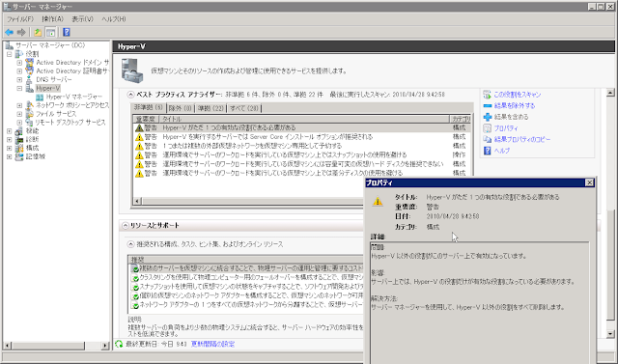The image size is (618, 364).
Task: Expand the DNS サーバー tree node
Action: 19,79
